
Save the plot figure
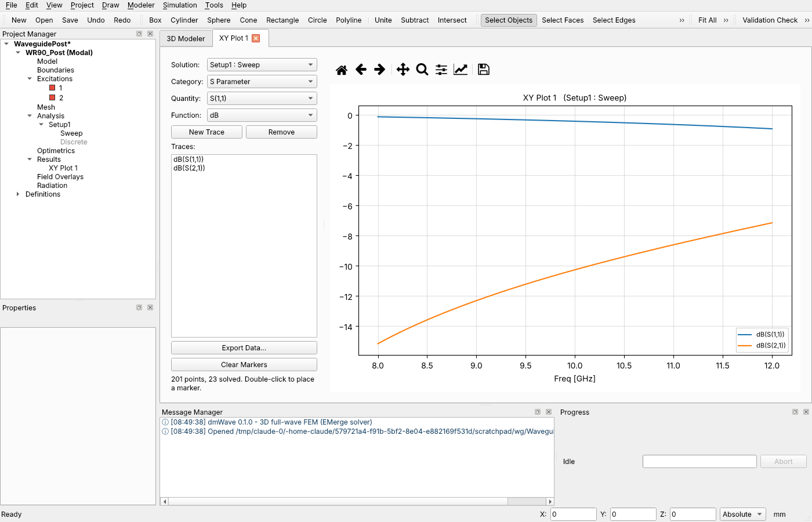click(484, 70)
